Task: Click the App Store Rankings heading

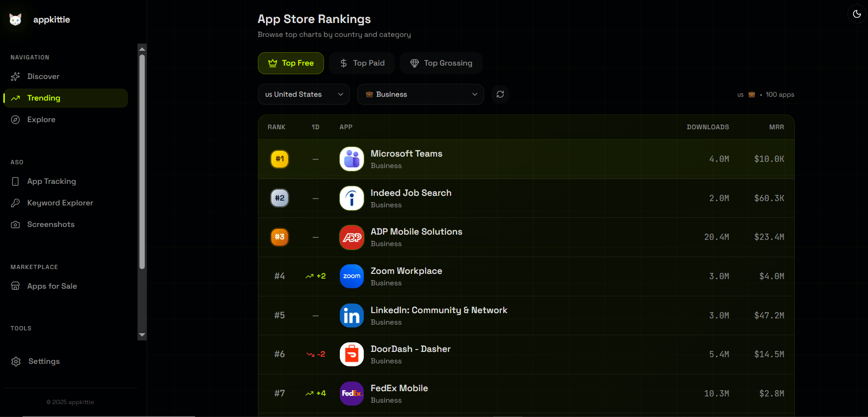Action: [x=314, y=19]
